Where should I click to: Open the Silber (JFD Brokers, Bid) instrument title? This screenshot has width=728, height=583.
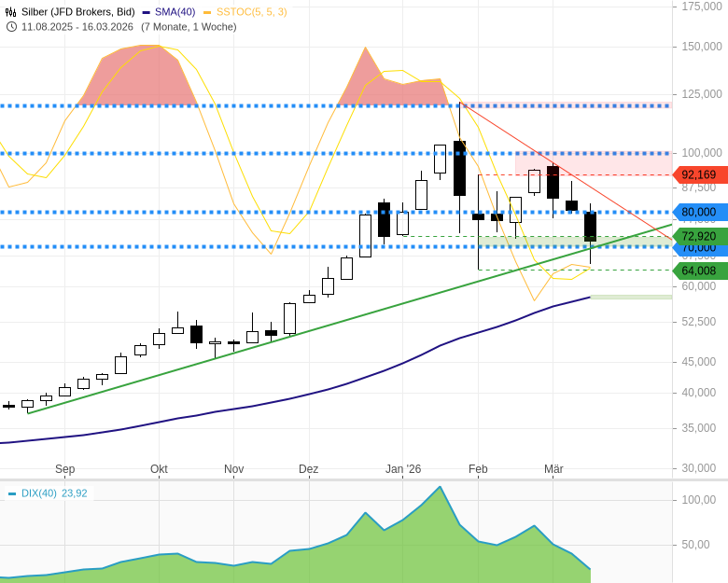(77, 12)
